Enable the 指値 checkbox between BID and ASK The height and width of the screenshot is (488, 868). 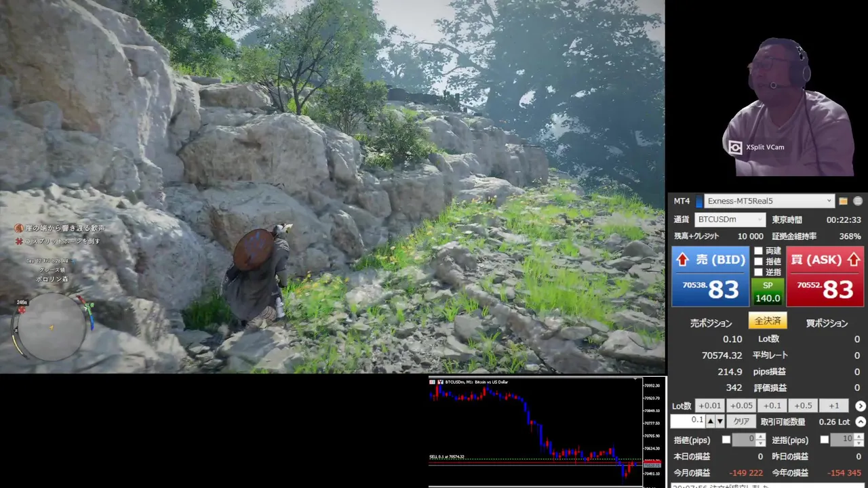coord(758,261)
